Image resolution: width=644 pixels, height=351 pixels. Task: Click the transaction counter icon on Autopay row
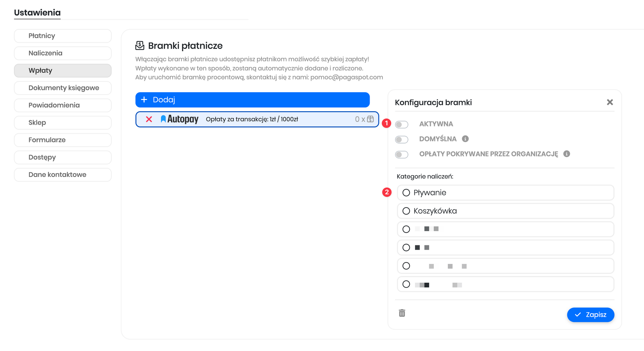click(370, 119)
